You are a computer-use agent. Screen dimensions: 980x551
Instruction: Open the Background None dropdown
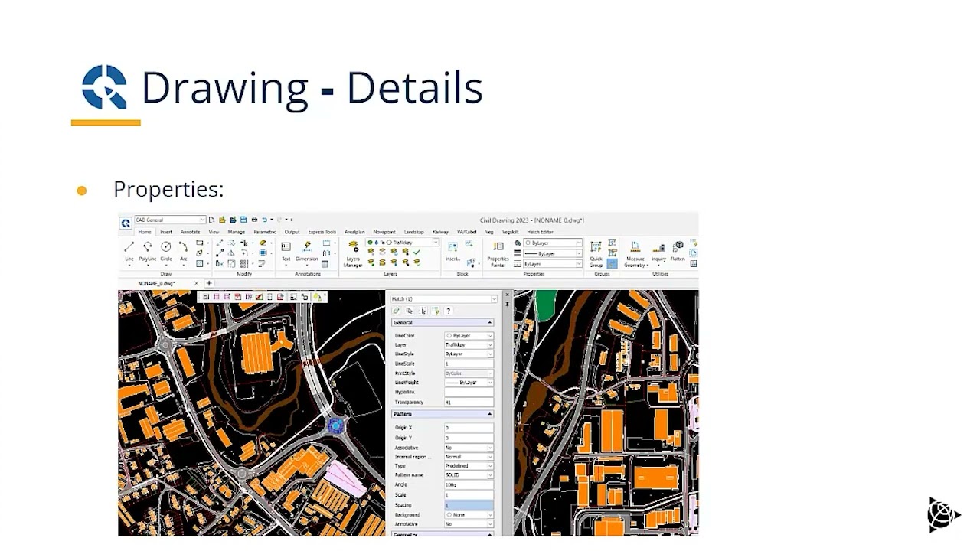tap(469, 514)
